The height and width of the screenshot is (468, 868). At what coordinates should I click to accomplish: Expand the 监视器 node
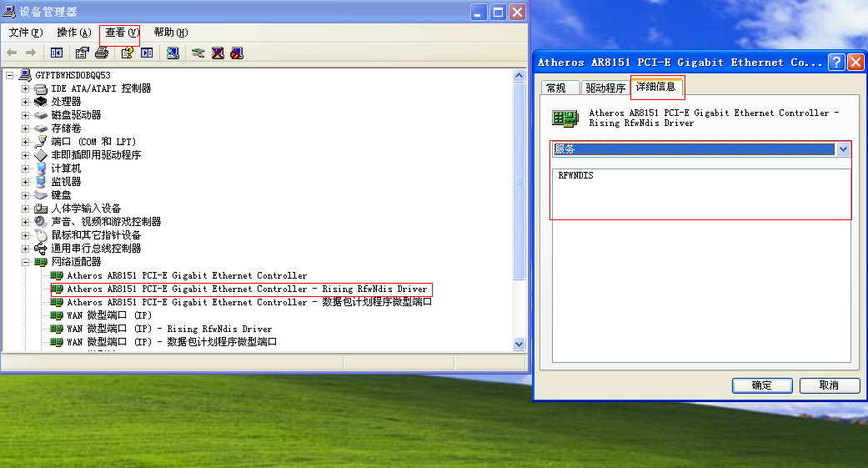26,182
